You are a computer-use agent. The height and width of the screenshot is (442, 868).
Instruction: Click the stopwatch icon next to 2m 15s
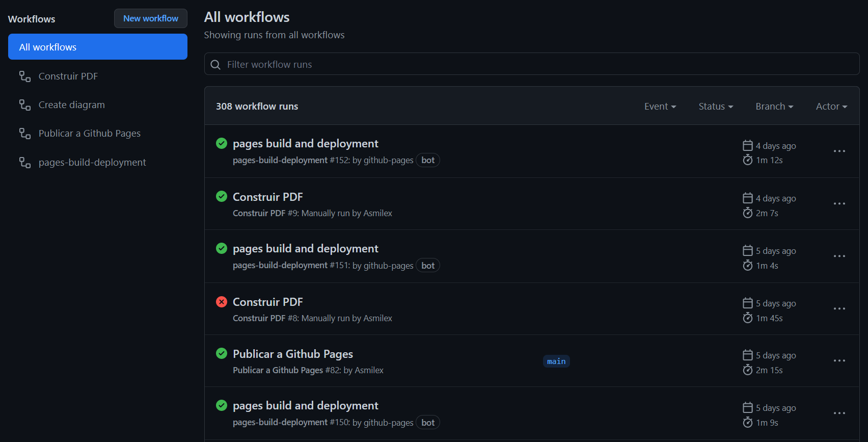point(748,370)
